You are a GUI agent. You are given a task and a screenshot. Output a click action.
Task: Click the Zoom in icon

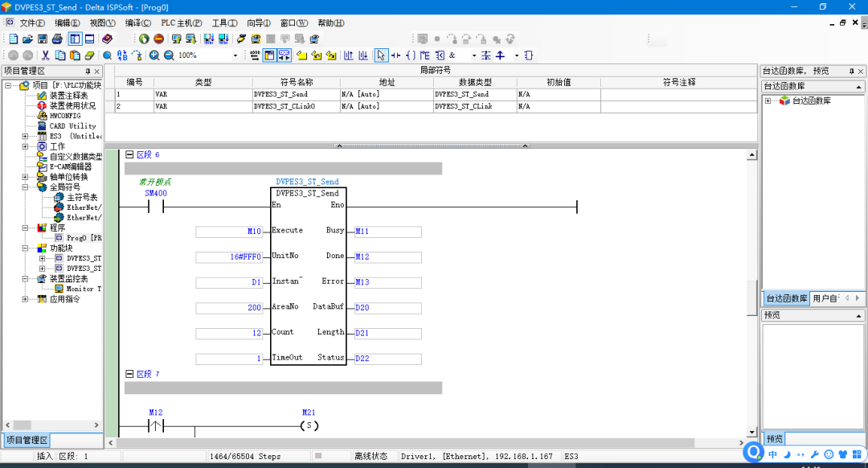tap(154, 55)
